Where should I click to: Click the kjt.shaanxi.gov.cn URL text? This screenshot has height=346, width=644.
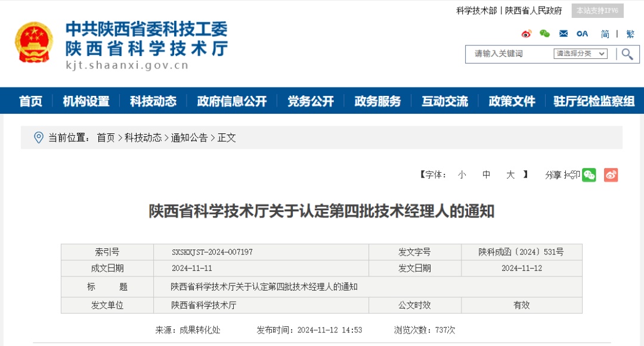click(127, 65)
